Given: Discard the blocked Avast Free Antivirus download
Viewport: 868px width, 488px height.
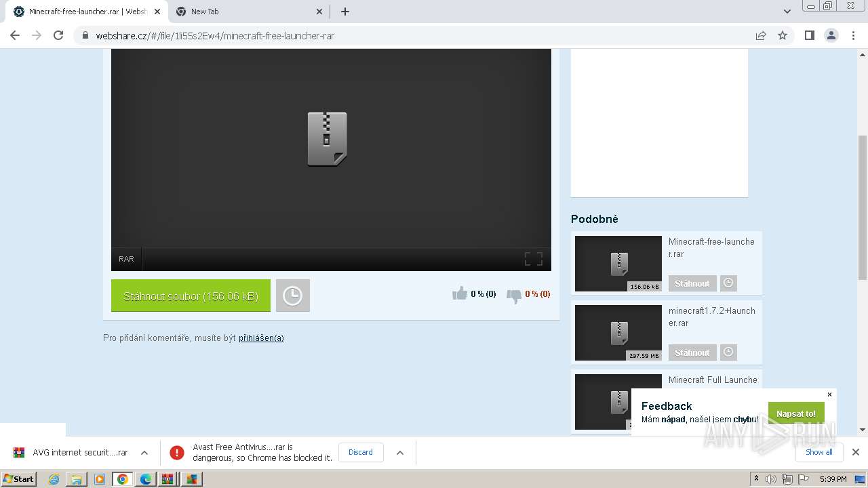Looking at the screenshot, I should pyautogui.click(x=361, y=452).
